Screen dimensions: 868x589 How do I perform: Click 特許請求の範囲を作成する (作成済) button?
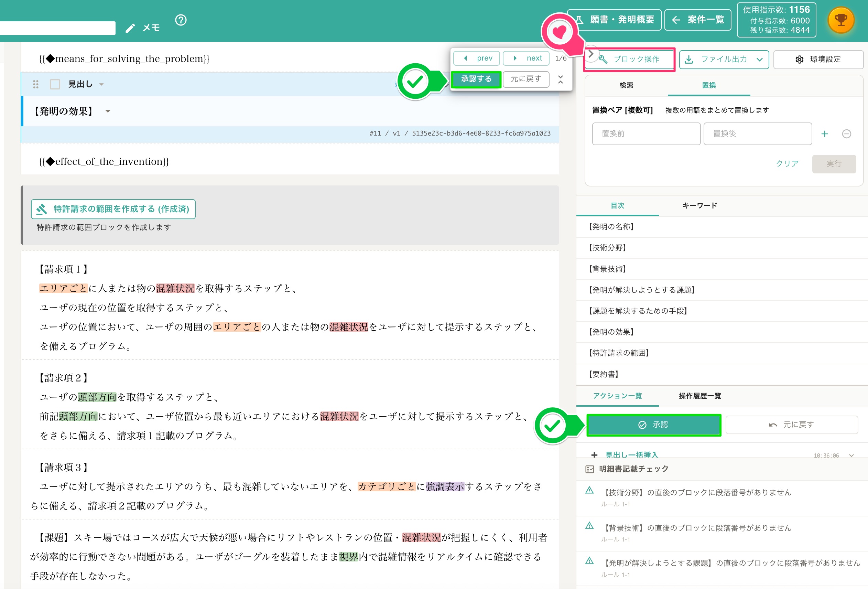pos(113,209)
